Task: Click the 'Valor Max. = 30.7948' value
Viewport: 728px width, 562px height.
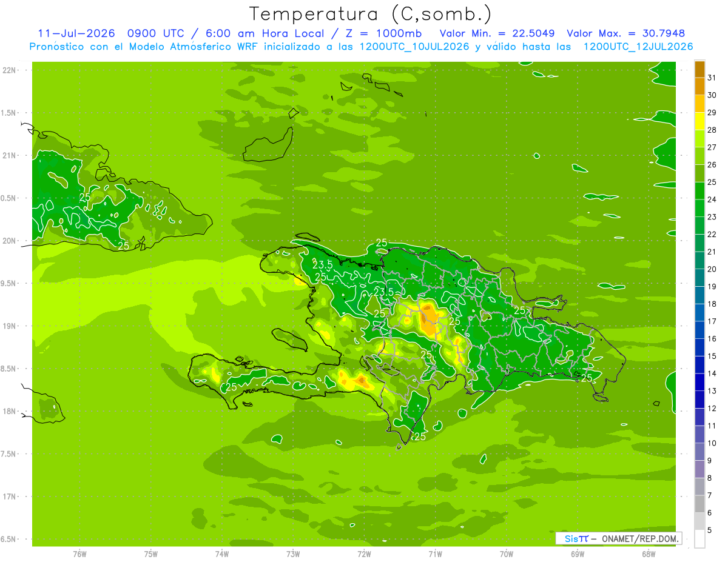Action: click(x=626, y=33)
